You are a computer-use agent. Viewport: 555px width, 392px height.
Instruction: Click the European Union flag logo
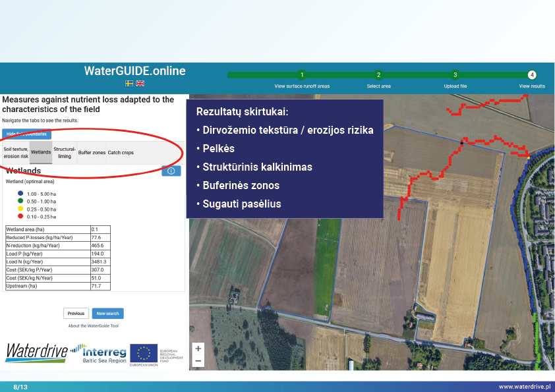click(143, 354)
